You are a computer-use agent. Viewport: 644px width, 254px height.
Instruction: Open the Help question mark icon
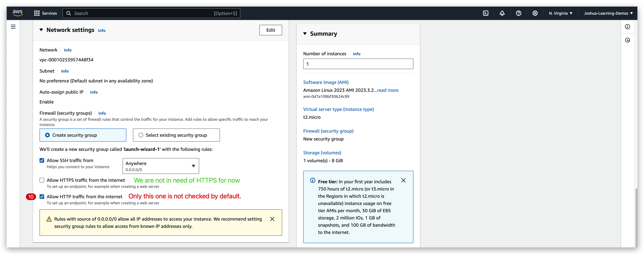pos(518,13)
